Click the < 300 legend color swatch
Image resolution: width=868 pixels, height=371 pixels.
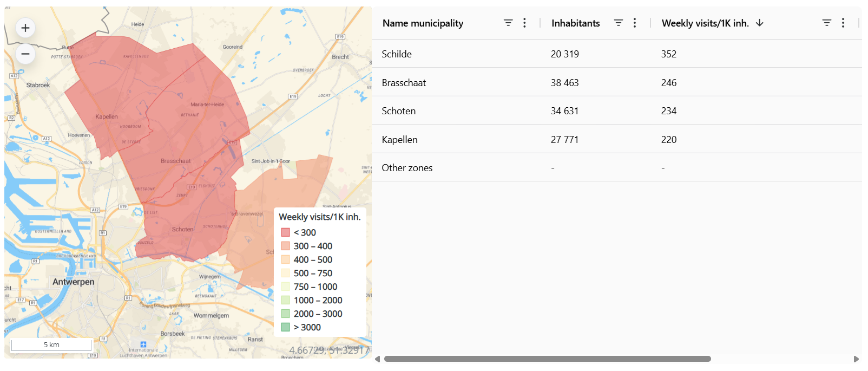coord(286,232)
